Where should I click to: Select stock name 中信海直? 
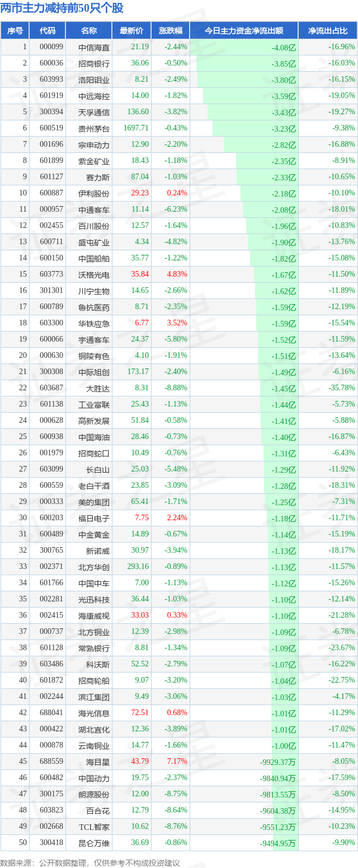tap(94, 47)
